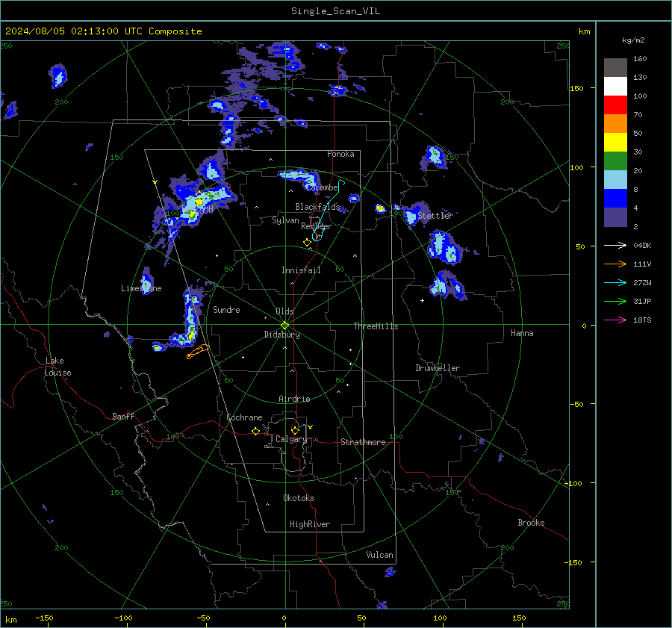Click the legend value 160

pyautogui.click(x=640, y=59)
